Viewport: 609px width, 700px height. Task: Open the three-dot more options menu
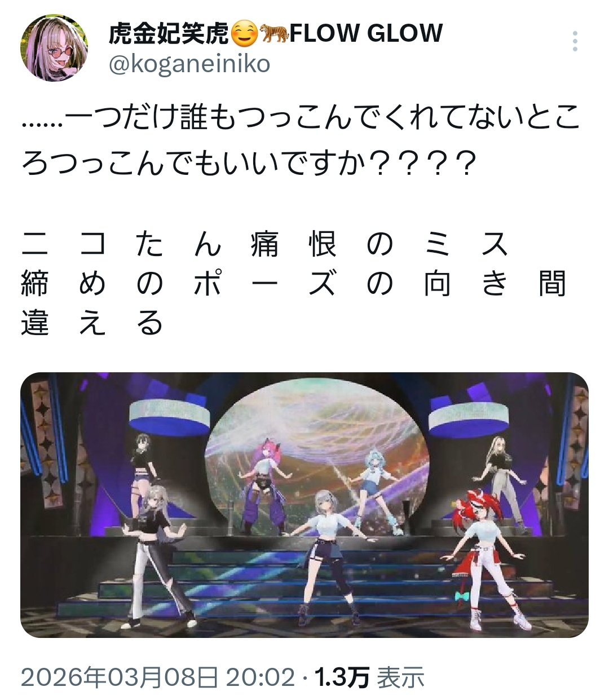(x=575, y=42)
